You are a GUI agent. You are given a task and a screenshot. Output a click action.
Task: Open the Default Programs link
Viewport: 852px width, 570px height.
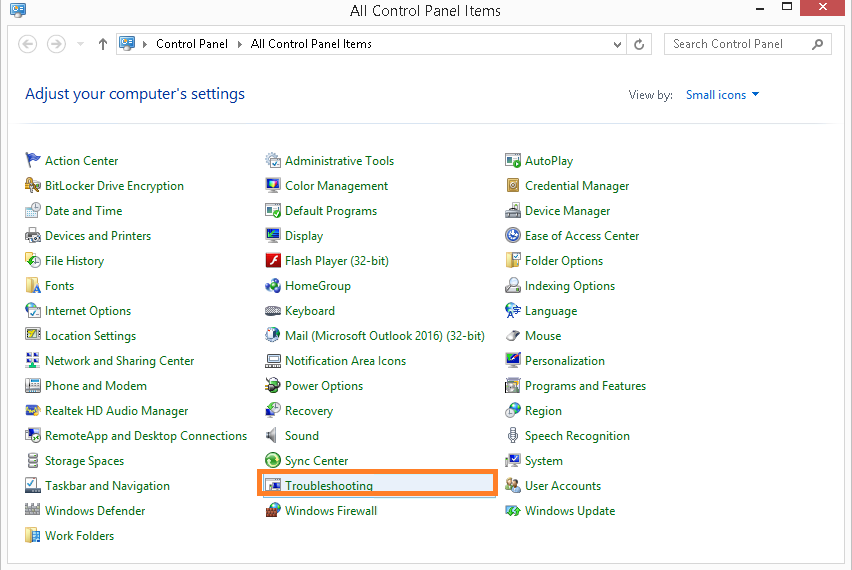coord(331,211)
